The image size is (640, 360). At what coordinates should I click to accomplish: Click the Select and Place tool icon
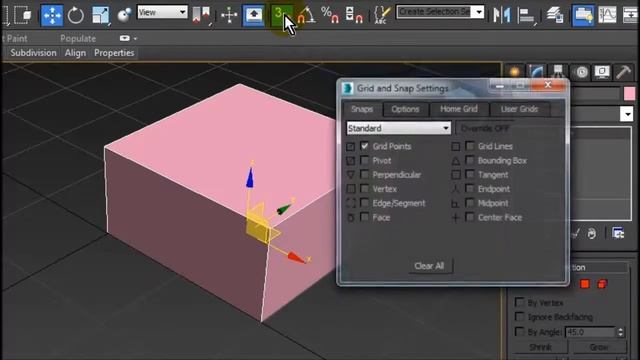tap(124, 16)
